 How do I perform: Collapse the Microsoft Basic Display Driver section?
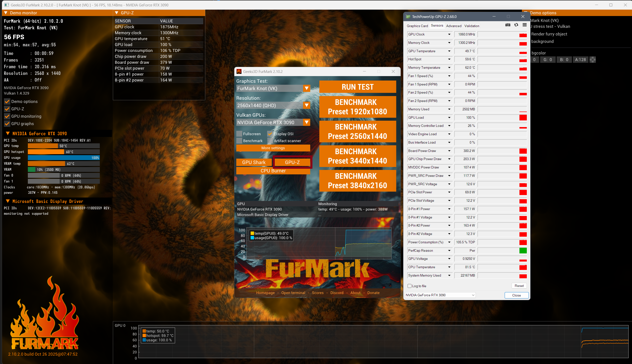pos(8,201)
